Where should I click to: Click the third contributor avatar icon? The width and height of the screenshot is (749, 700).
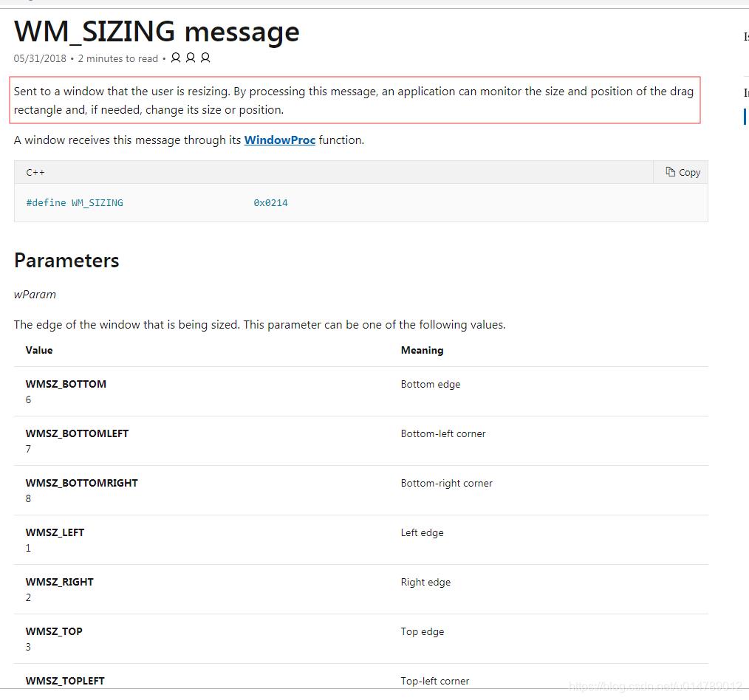click(205, 57)
